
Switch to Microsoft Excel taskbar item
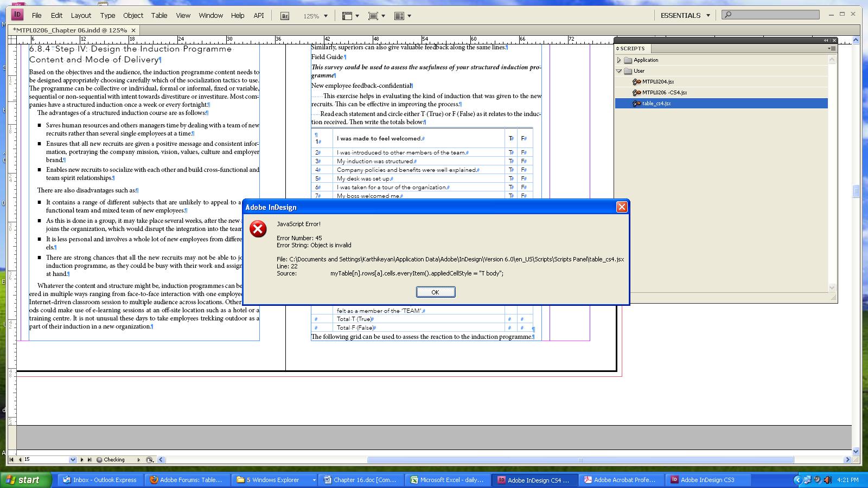(x=448, y=480)
